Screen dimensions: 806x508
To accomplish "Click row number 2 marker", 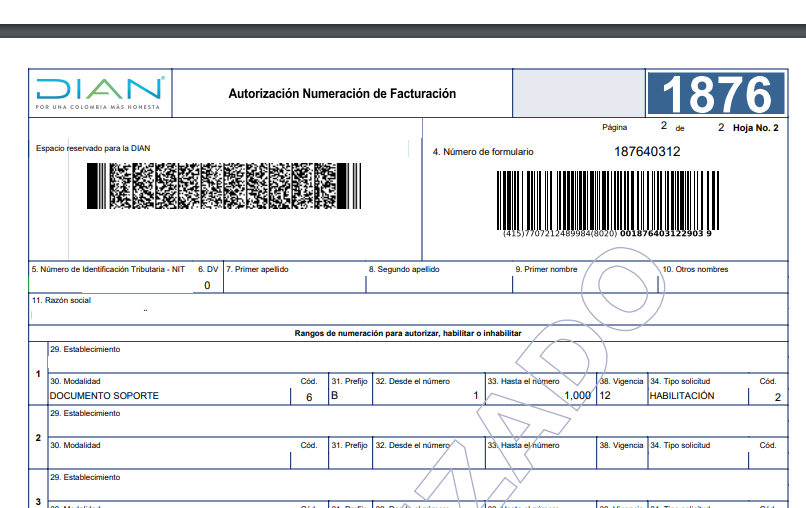I will coord(38,438).
